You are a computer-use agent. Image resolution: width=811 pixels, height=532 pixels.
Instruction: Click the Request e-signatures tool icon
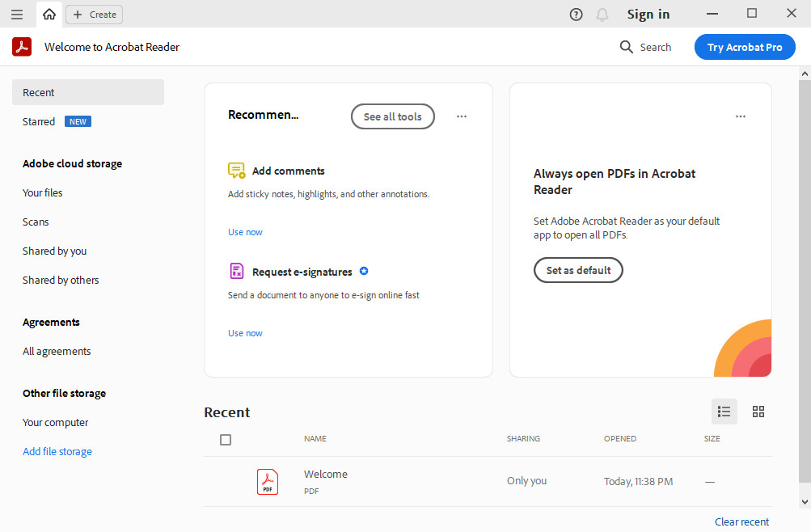pyautogui.click(x=236, y=271)
